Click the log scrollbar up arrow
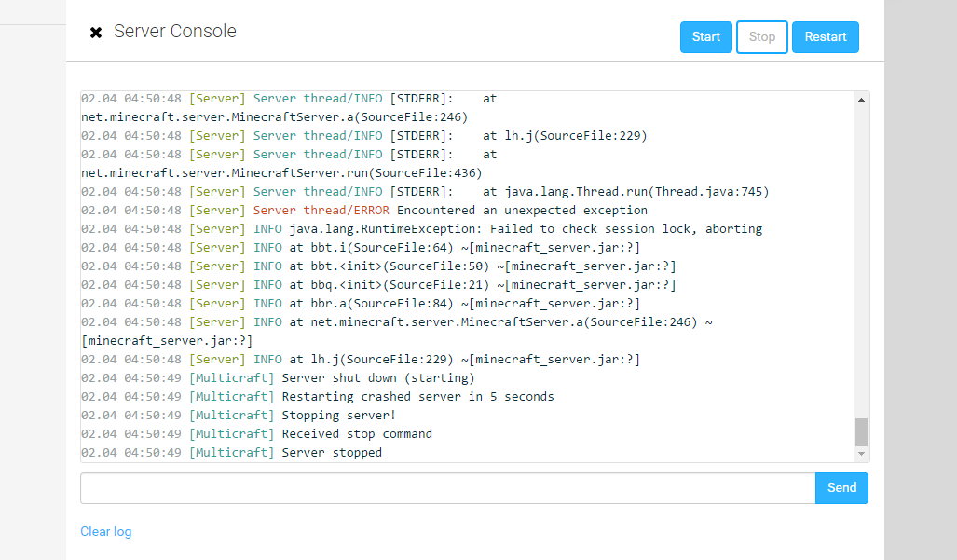957x560 pixels. coord(861,98)
